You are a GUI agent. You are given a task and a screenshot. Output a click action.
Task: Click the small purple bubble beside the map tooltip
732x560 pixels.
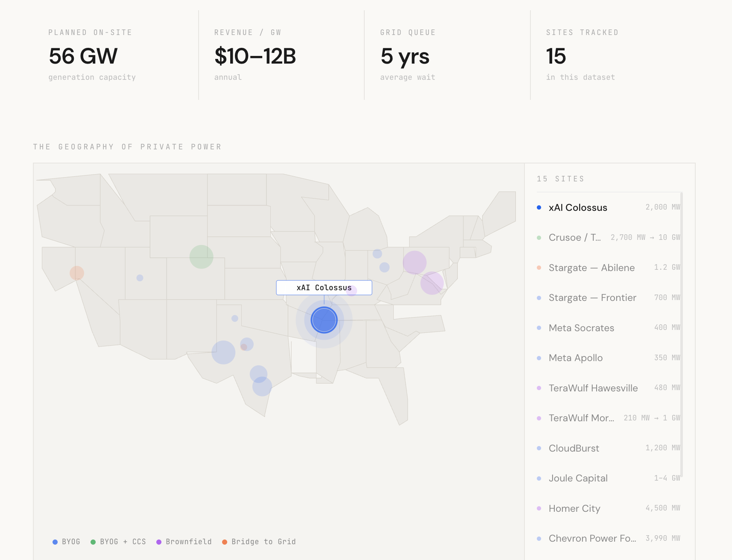tap(352, 291)
